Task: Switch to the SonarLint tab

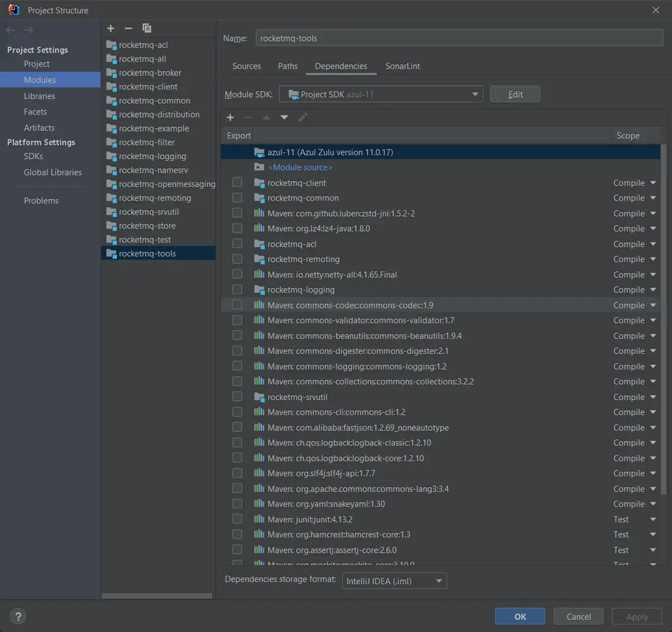Action: click(x=402, y=66)
